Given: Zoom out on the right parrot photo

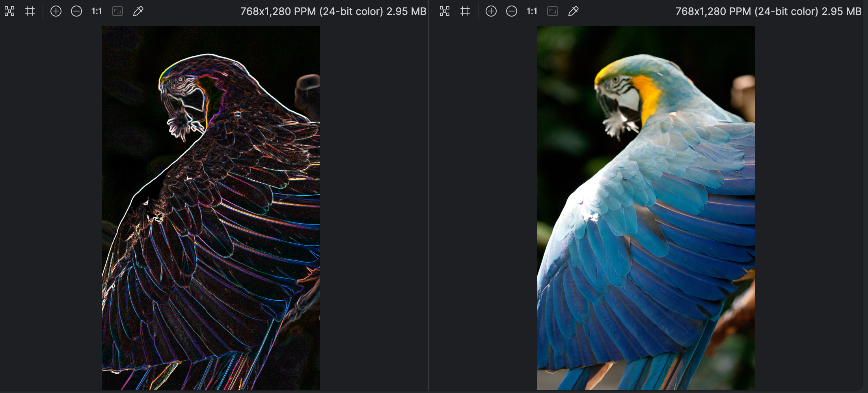Looking at the screenshot, I should click(512, 11).
